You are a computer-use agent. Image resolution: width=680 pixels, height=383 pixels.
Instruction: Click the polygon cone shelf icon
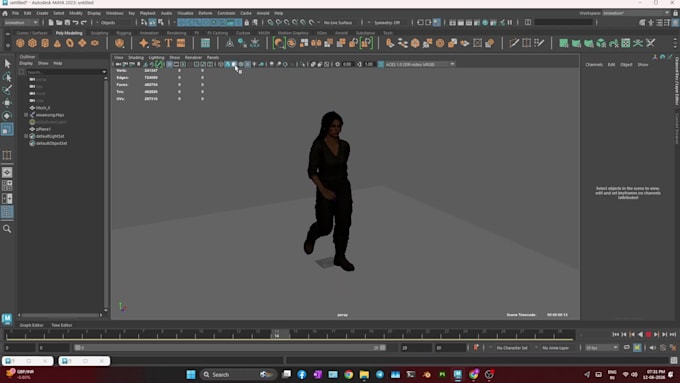(57, 43)
